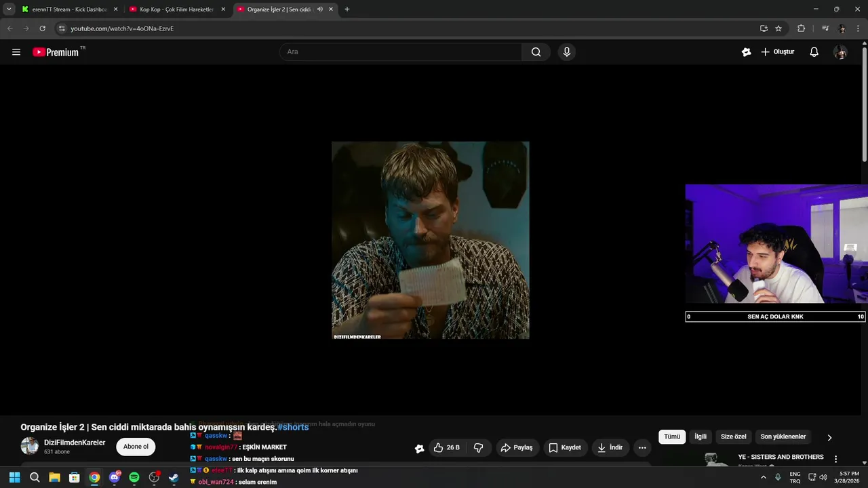Click the address bar URL
This screenshot has height=488, width=868.
(x=122, y=28)
